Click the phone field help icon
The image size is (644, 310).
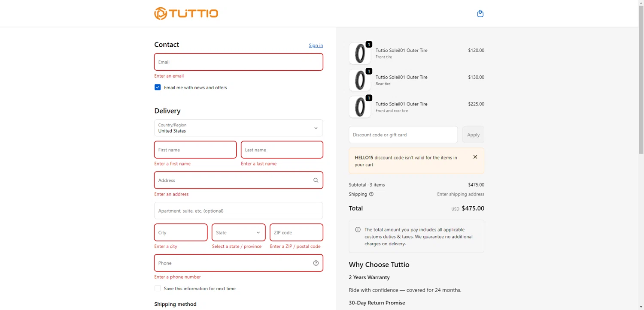tap(316, 263)
